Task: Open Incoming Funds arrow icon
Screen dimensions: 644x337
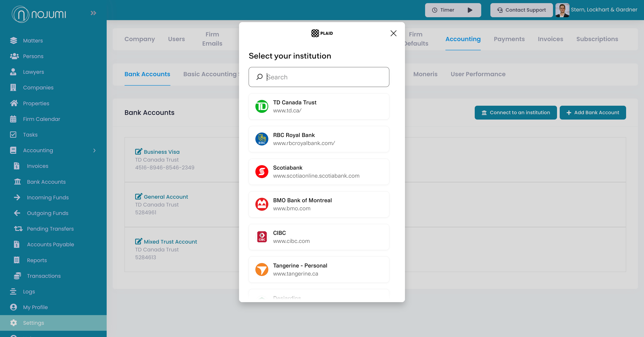Action: [x=17, y=197]
